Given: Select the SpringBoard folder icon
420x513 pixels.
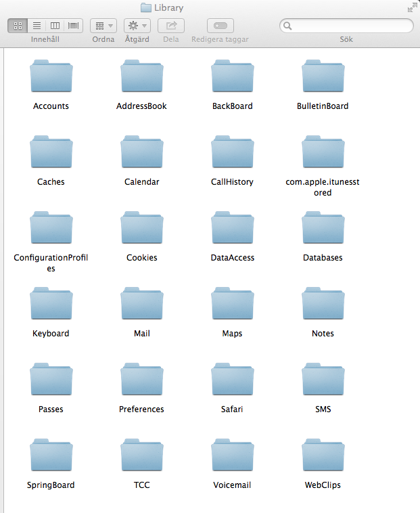Looking at the screenshot, I should (51, 455).
